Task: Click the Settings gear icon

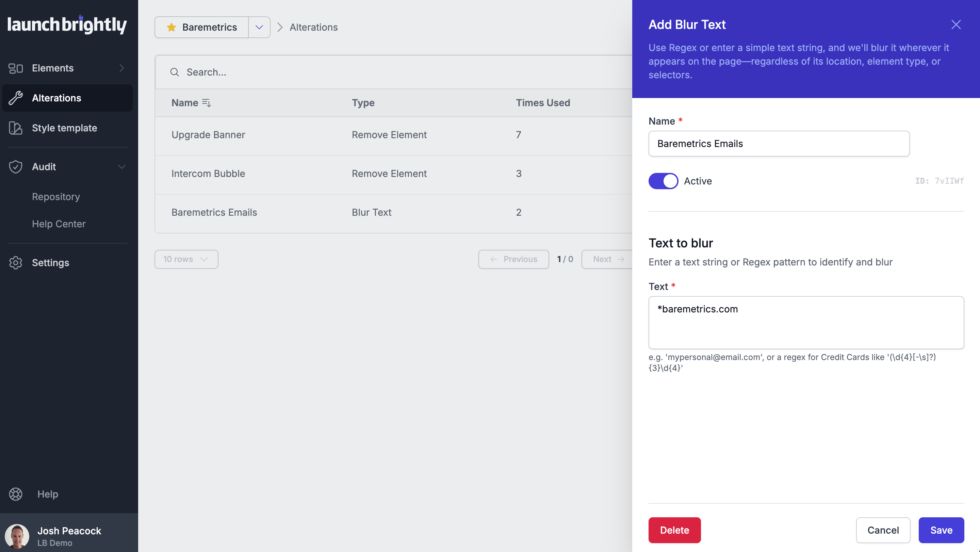Action: (x=16, y=262)
